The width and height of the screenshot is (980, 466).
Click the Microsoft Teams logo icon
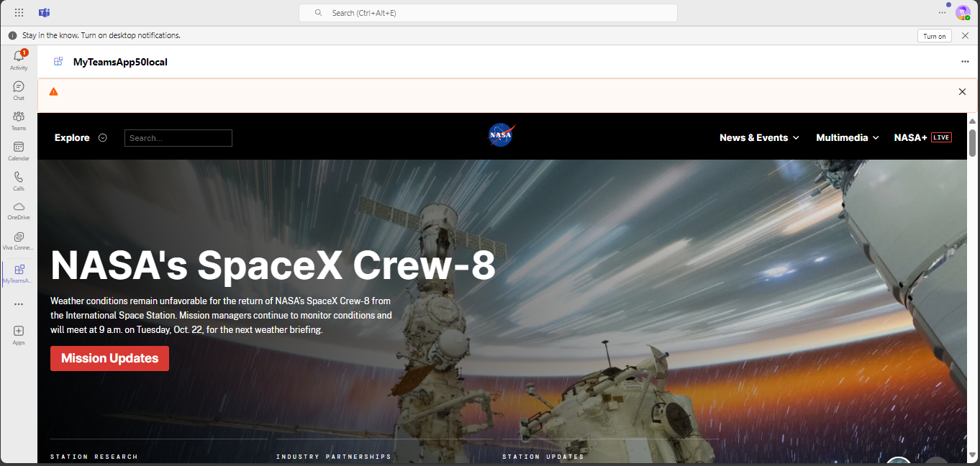44,13
